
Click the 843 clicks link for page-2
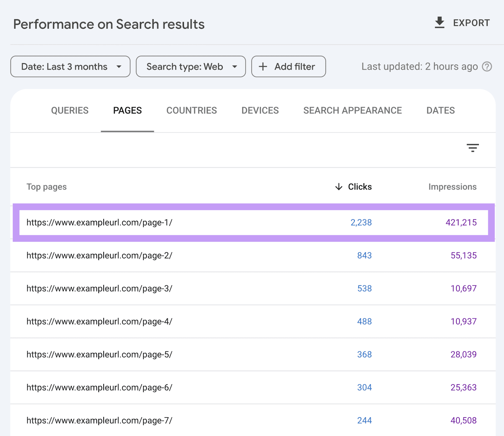pos(364,256)
